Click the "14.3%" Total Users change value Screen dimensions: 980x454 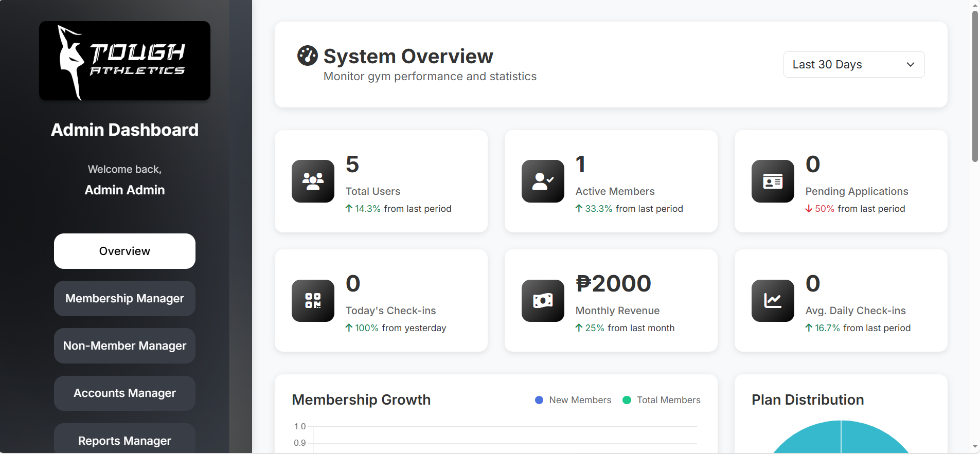point(368,208)
